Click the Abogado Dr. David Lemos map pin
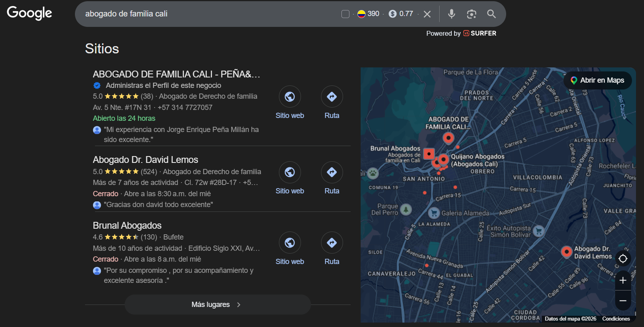Screen dimensions: 644x327 (x=566, y=252)
